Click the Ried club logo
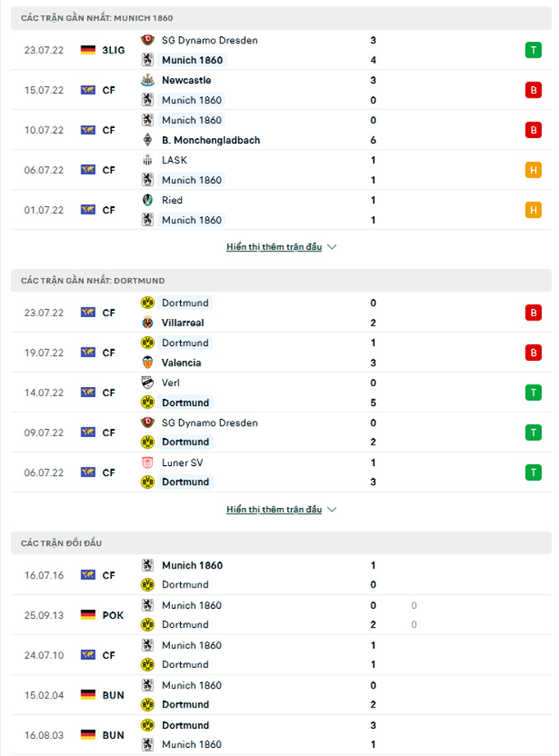The width and height of the screenshot is (559, 756). (x=148, y=200)
